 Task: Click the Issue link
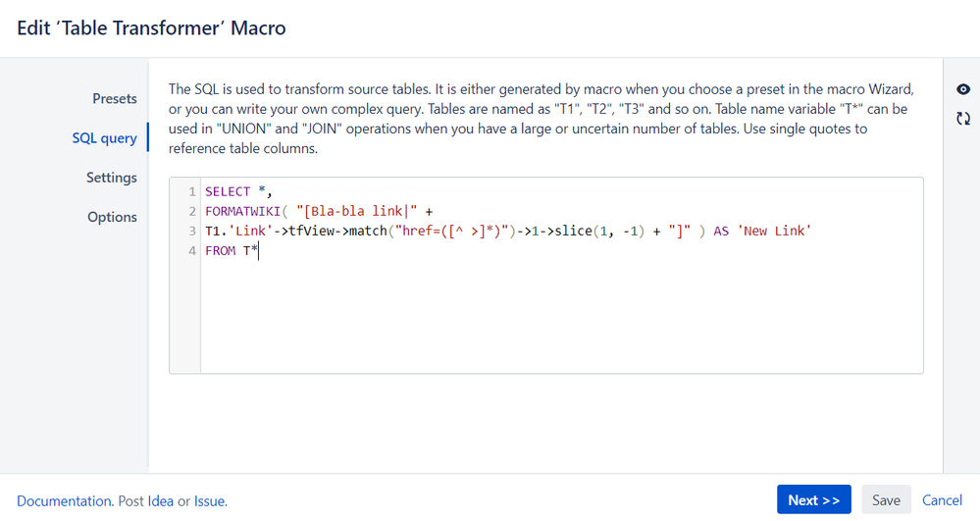coord(209,501)
